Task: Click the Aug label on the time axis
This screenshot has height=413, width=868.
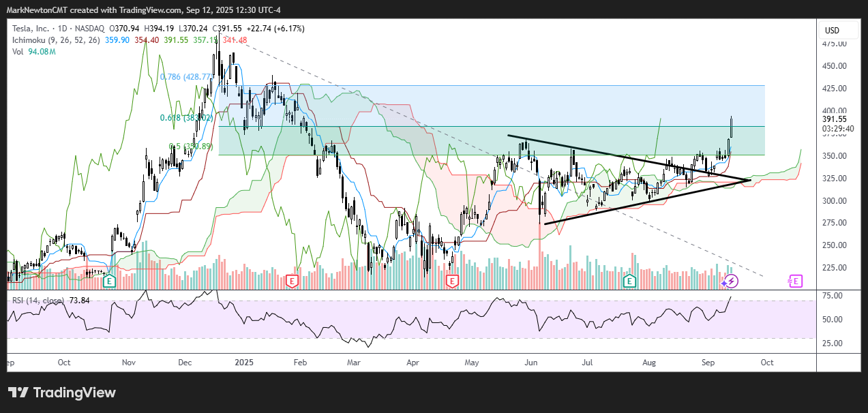Action: [648, 363]
